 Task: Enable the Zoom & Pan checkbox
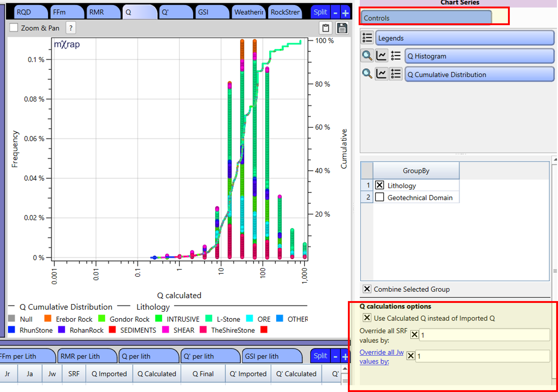[14, 27]
